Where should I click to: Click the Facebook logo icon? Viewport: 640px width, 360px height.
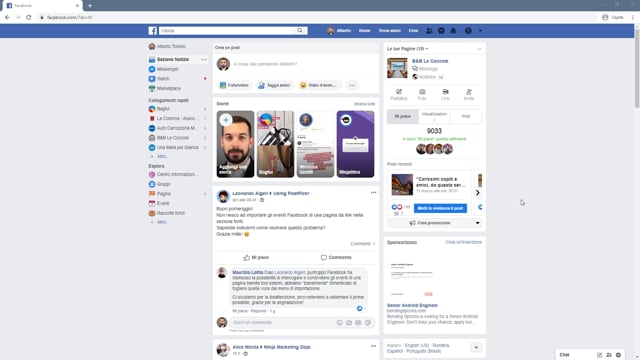coord(153,31)
